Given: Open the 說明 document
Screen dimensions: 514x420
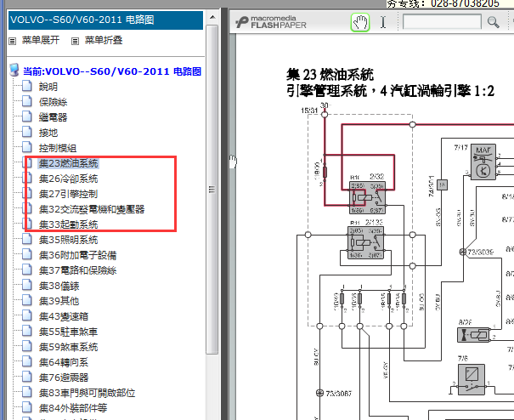Looking at the screenshot, I should point(48,87).
